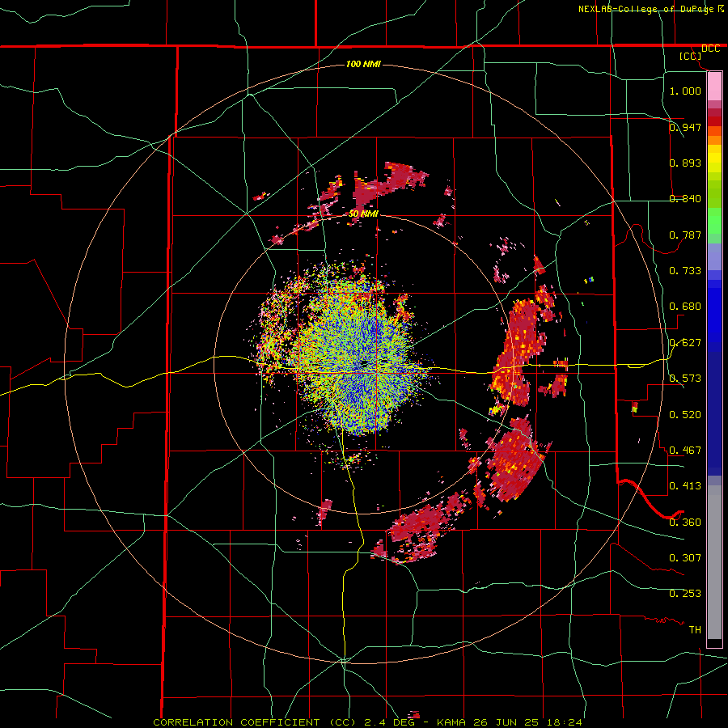Screen dimensions: 728x728
Task: Click the "50 NMI" range ring label
Action: (363, 214)
